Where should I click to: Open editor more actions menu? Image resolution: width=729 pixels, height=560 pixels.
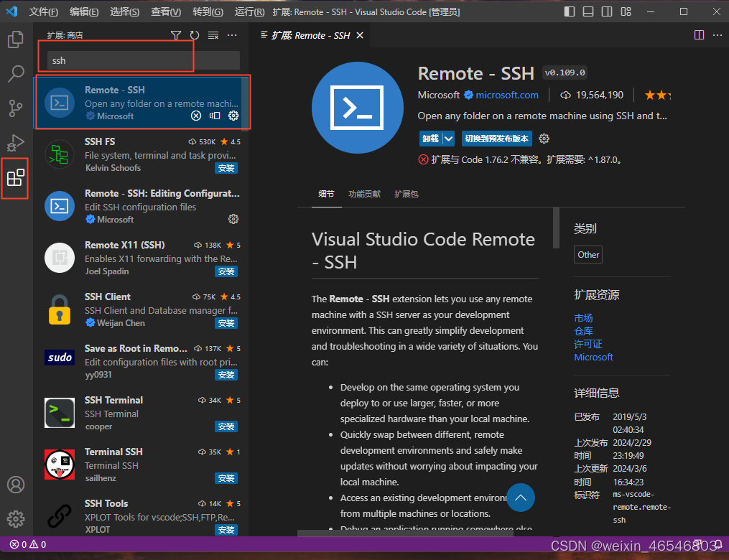click(x=718, y=35)
